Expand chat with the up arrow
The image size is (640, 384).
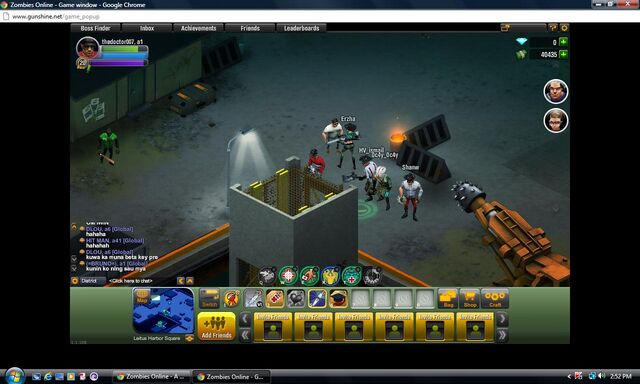point(189,281)
